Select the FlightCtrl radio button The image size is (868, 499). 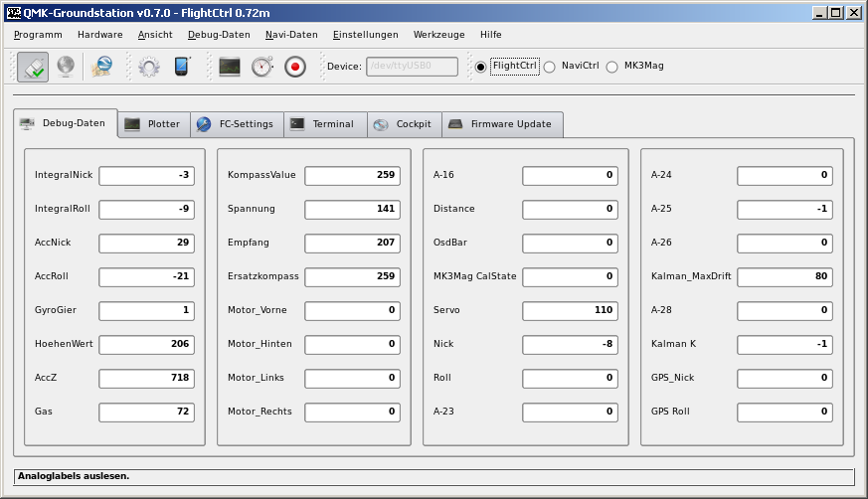click(481, 67)
